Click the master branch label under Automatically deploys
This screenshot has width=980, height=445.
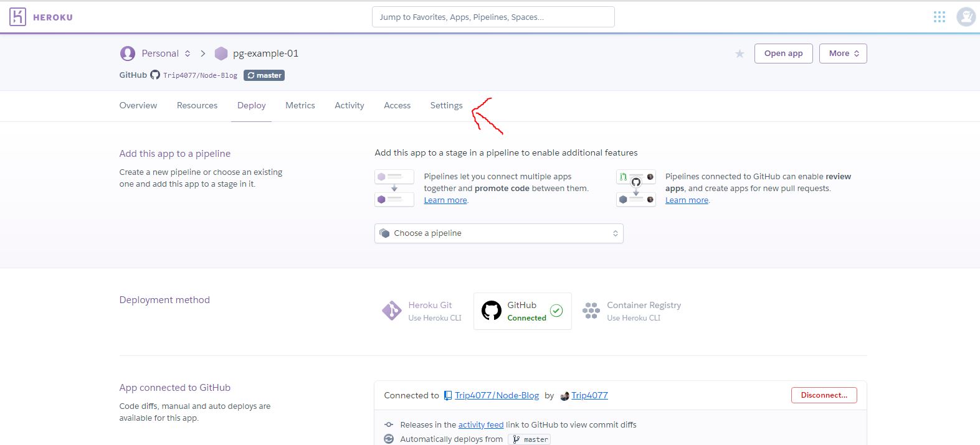pyautogui.click(x=530, y=439)
